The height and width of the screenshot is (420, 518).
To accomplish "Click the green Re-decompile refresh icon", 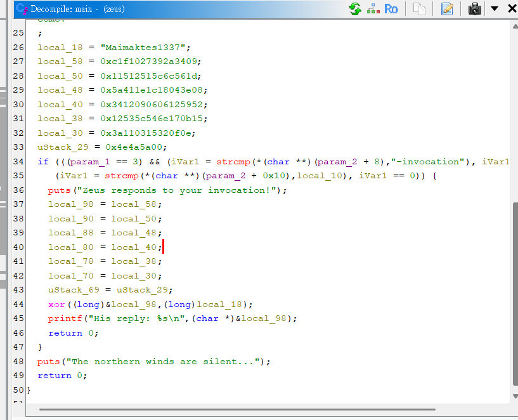I will point(355,9).
